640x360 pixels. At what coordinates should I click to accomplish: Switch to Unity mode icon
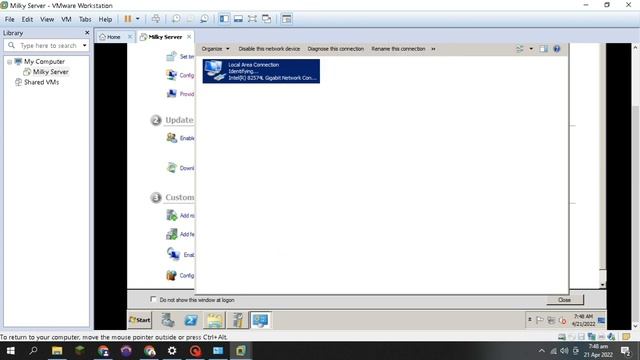[x=267, y=19]
